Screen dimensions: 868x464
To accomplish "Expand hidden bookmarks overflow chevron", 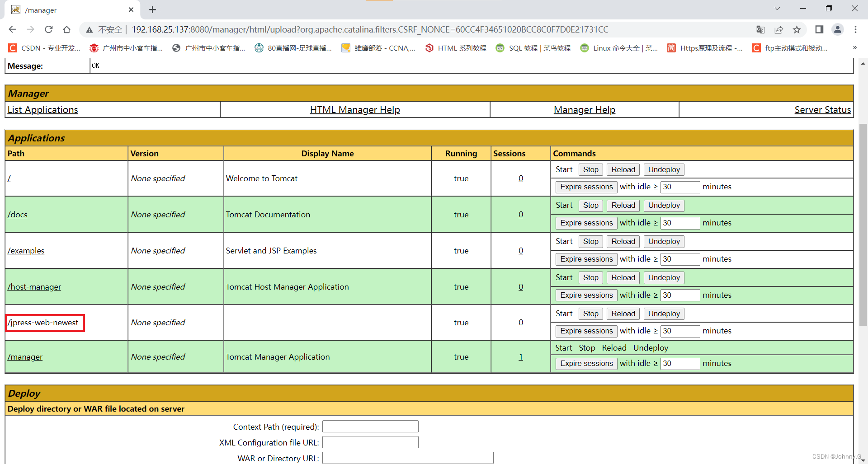I will [854, 47].
